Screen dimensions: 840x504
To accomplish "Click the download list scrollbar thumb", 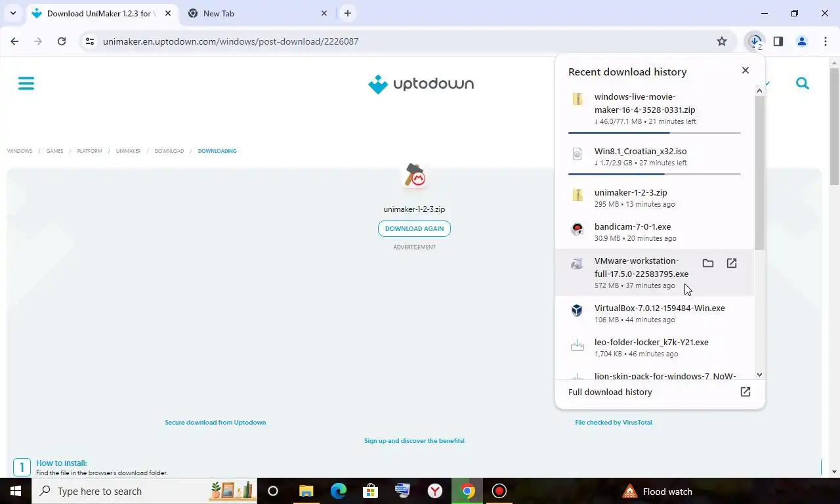I will click(759, 173).
